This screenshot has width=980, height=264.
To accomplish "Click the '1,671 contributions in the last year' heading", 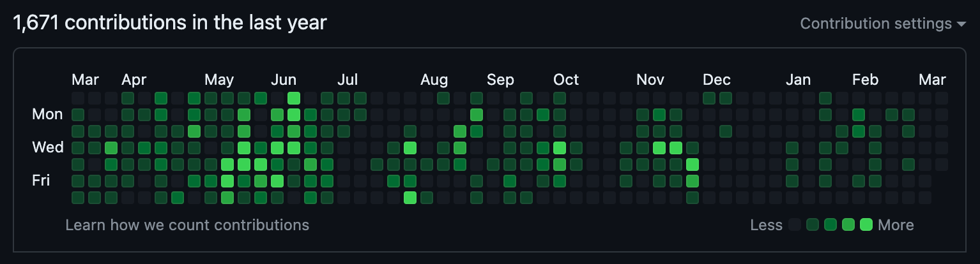I will 170,23.
